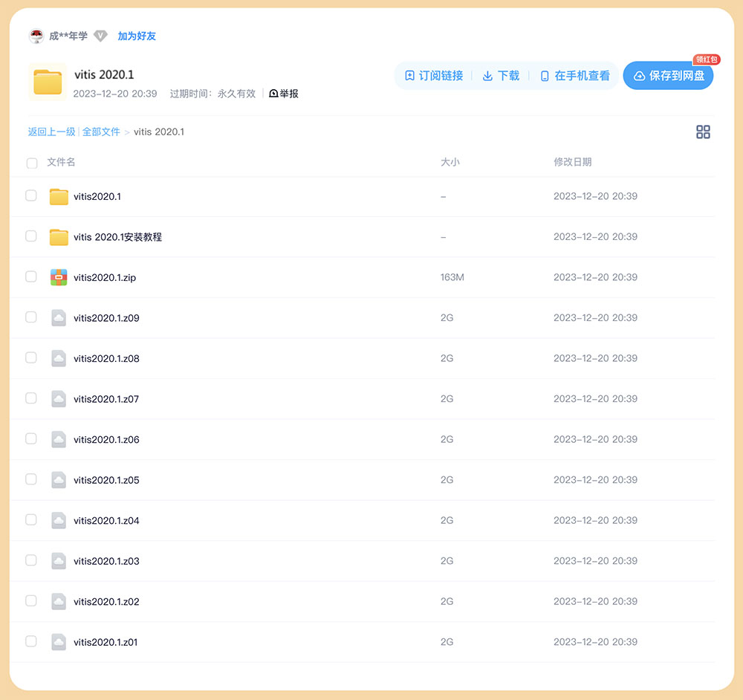Open the vitis 2020.1安装教程 folder icon
Screen dimensions: 743x700
tap(59, 236)
